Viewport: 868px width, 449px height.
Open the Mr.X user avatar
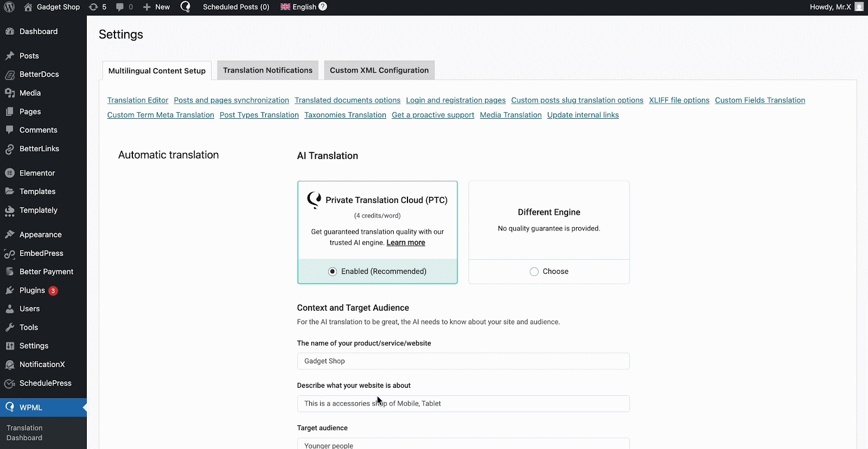click(859, 7)
